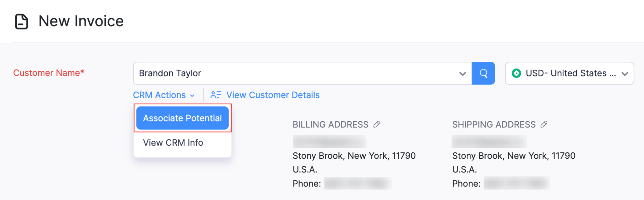Viewport: 644px width, 200px height.
Task: Click the magnifier search icon beside customer field
Action: 484,73
